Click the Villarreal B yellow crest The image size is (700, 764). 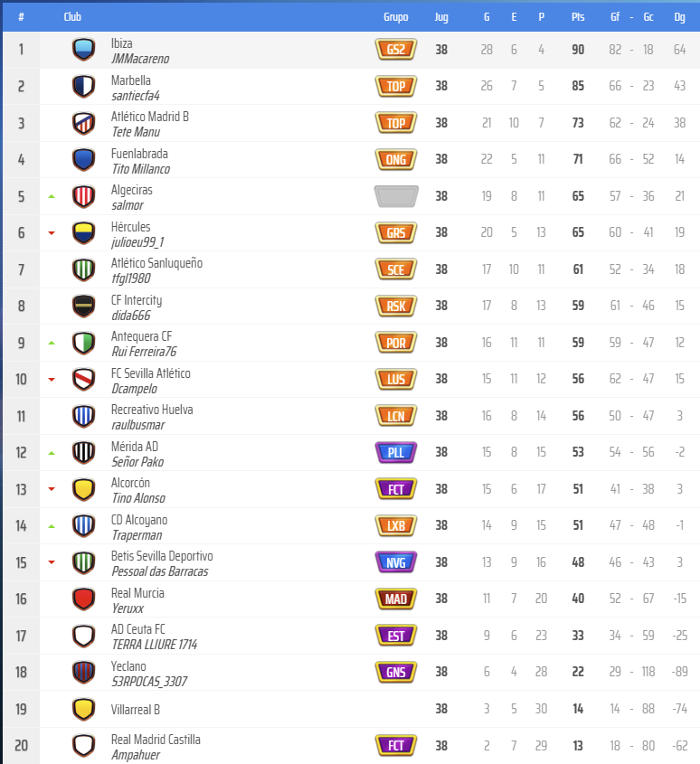coord(83,710)
